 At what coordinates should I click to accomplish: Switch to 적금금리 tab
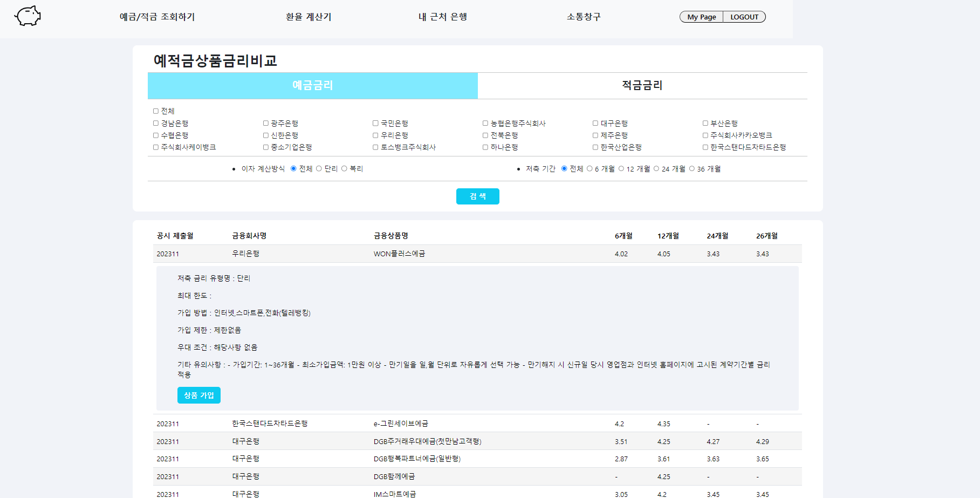(642, 85)
